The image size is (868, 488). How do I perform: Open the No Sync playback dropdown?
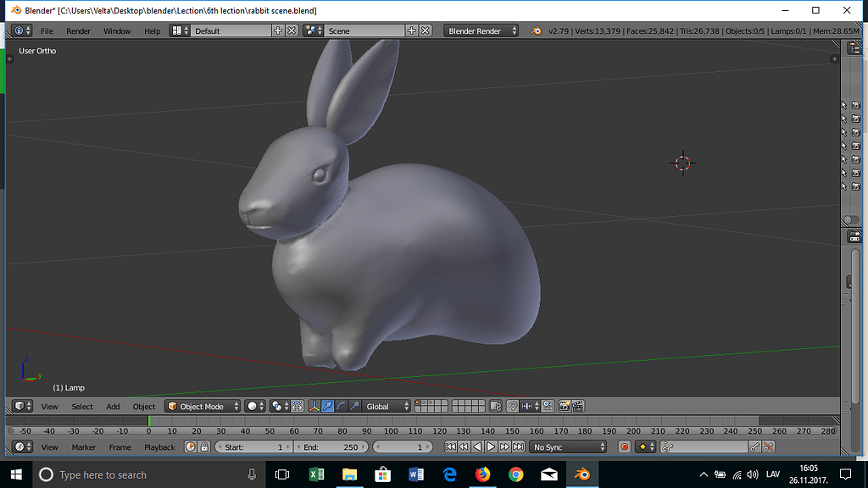(569, 446)
